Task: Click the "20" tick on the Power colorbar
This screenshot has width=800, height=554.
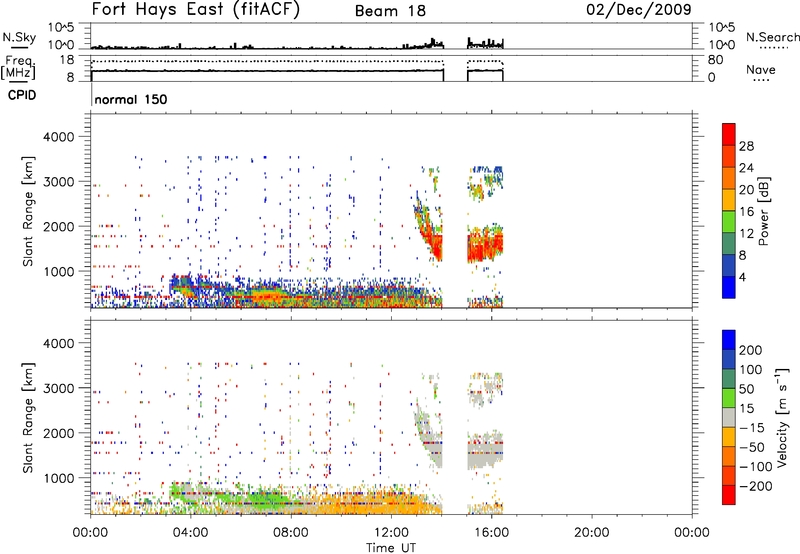Action: click(x=746, y=190)
